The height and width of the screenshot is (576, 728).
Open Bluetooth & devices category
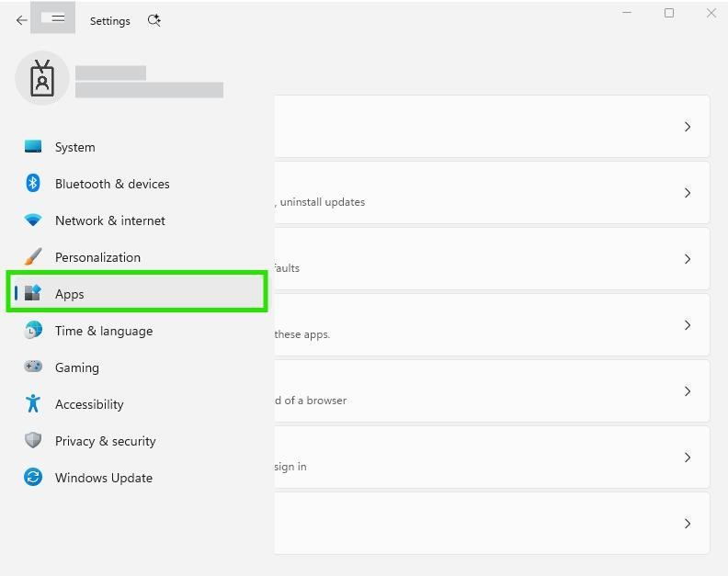click(x=136, y=184)
